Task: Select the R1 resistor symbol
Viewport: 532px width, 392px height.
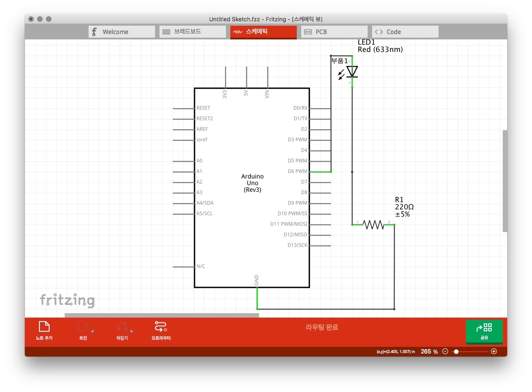Action: click(x=373, y=225)
